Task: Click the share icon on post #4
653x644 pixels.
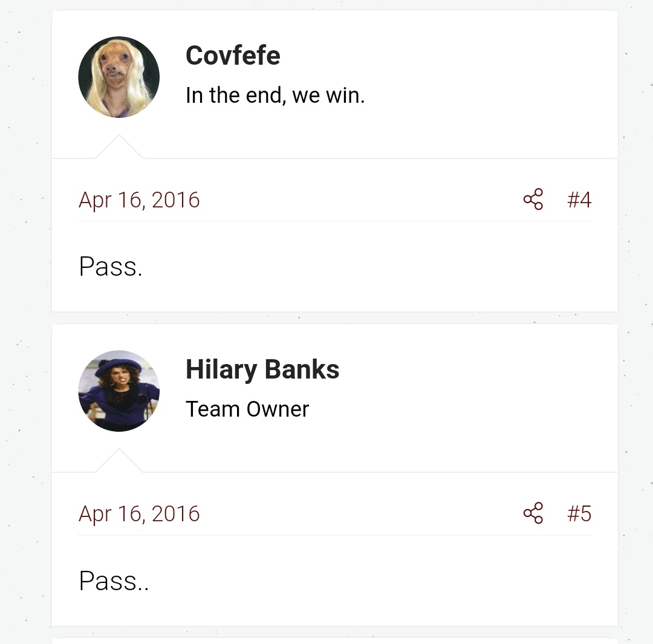Action: 533,199
